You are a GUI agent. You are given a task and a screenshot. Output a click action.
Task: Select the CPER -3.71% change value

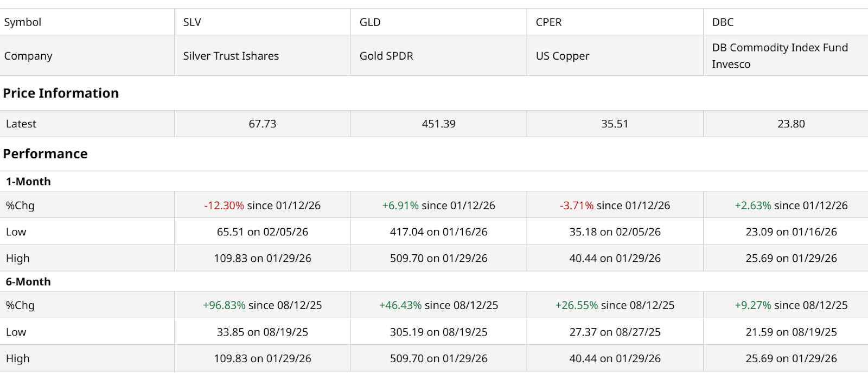point(577,205)
